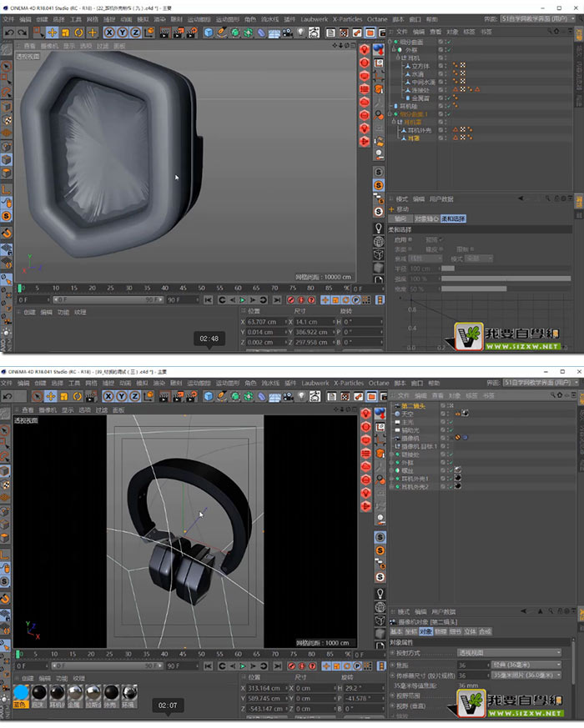
Task: Toggle Z axis lock in upper window
Action: pyautogui.click(x=135, y=33)
